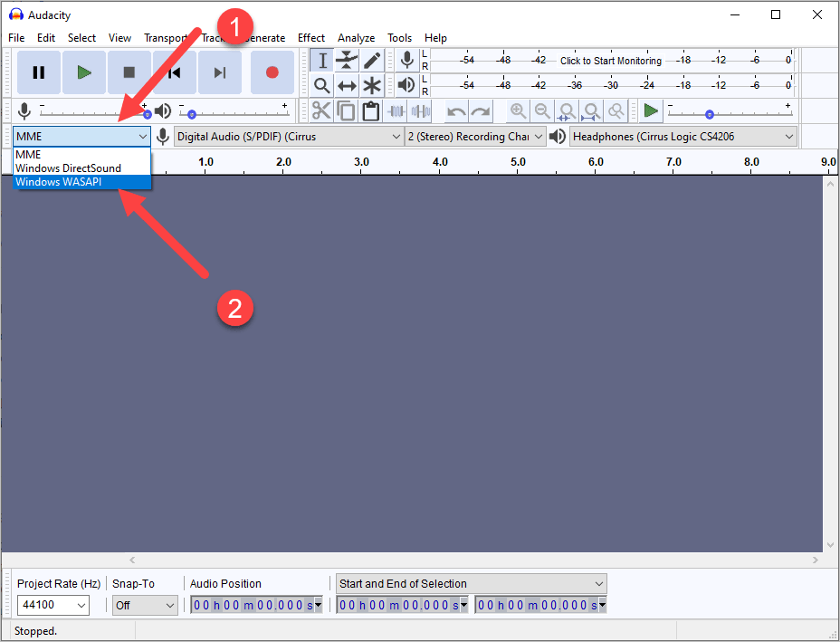Click the Cut scissors icon
The width and height of the screenshot is (840, 642).
[x=321, y=111]
